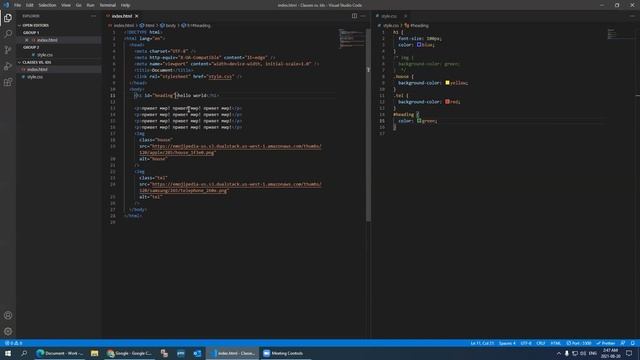The image size is (640, 360).
Task: Click the Go Live Port 5500 status item
Action: 579,343
